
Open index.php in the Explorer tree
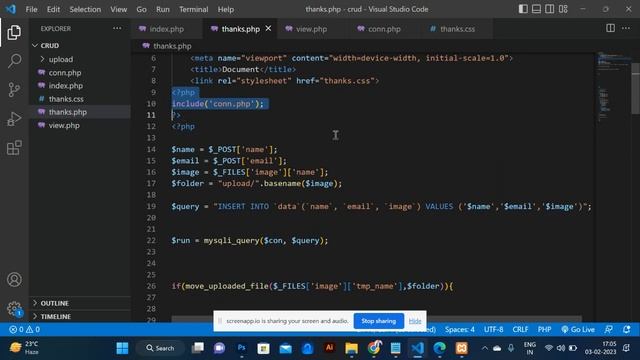coord(80,86)
